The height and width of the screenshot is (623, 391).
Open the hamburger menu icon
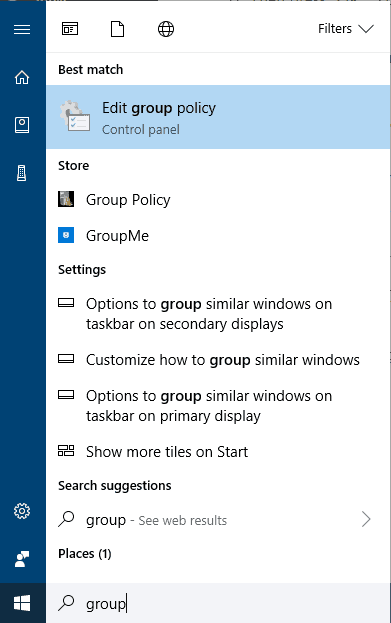[22, 29]
